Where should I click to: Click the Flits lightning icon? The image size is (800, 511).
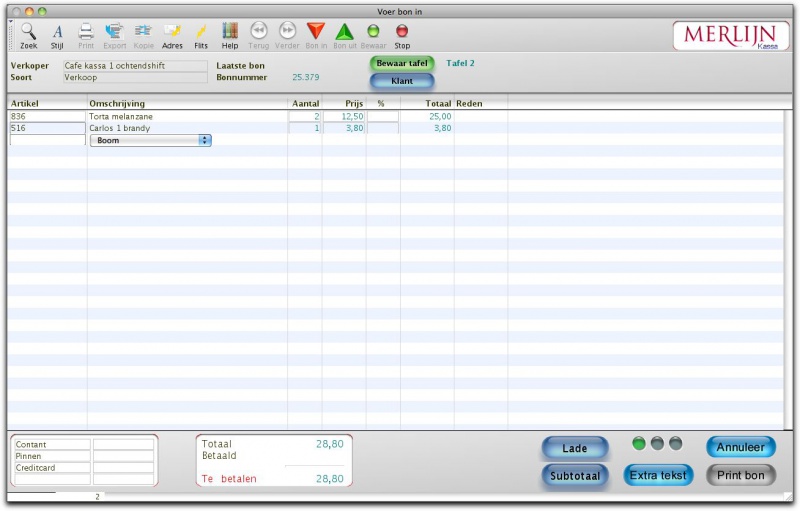tap(201, 32)
